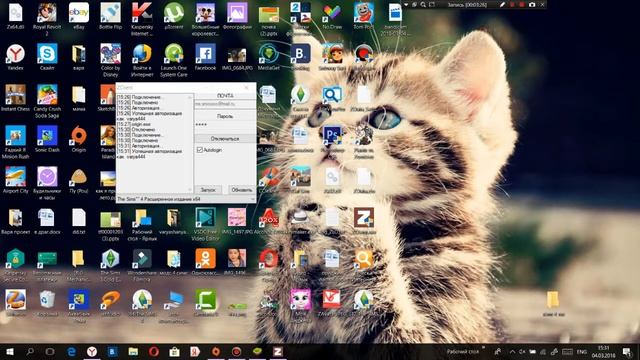The image size is (640, 360).
Task: Expand the recorder bar dropdown arrow
Action: [x=406, y=4]
